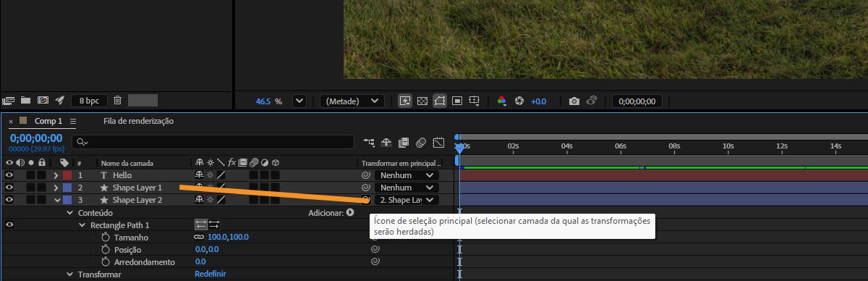This screenshot has width=868, height=281.
Task: Open the magnification ratio dropdown arrow
Action: coord(299,101)
